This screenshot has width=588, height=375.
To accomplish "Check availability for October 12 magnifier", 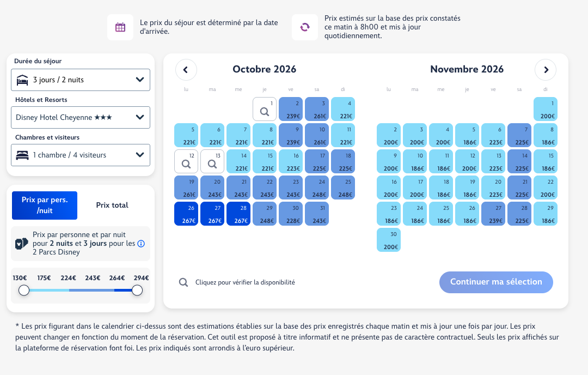I will tap(186, 161).
